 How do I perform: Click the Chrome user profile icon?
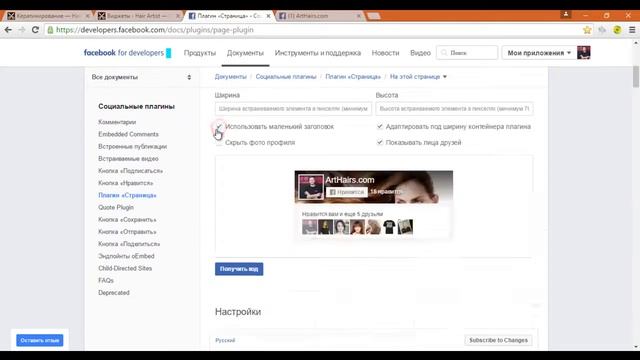click(566, 14)
